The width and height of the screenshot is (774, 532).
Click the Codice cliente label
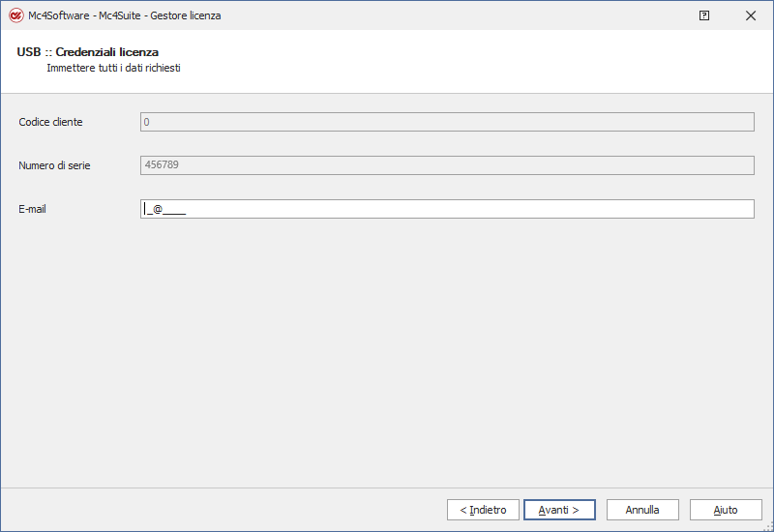[50, 122]
